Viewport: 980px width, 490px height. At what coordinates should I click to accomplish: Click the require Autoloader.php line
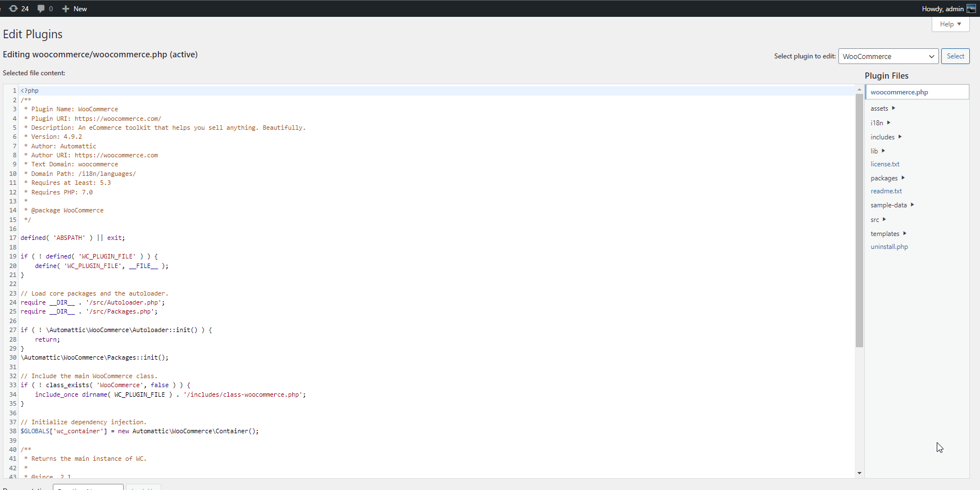click(93, 302)
